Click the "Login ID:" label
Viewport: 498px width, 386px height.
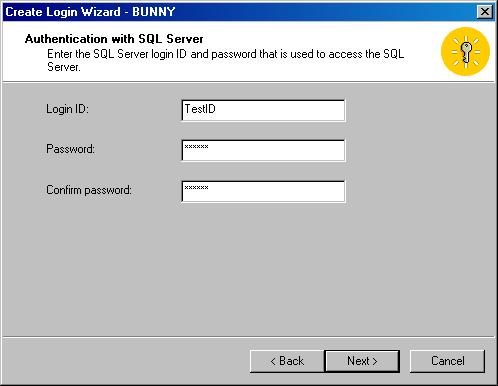point(67,109)
